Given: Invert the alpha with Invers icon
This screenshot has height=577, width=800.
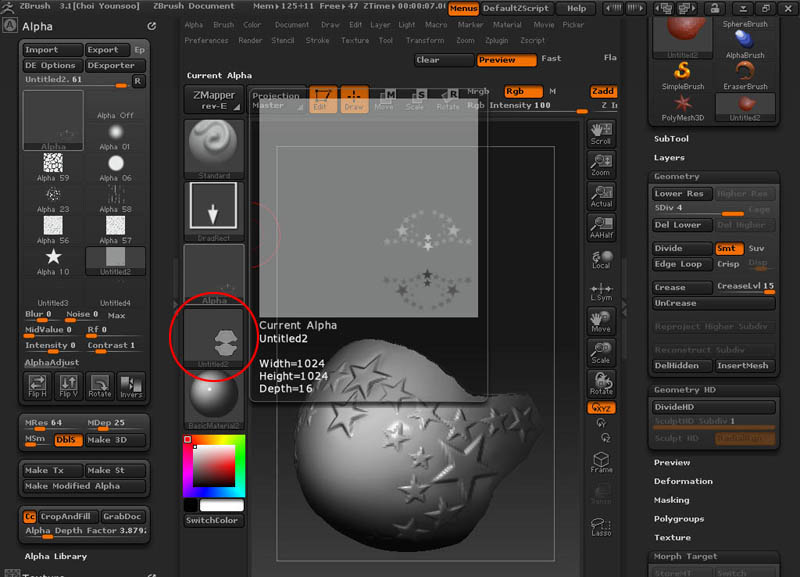Looking at the screenshot, I should tap(131, 386).
